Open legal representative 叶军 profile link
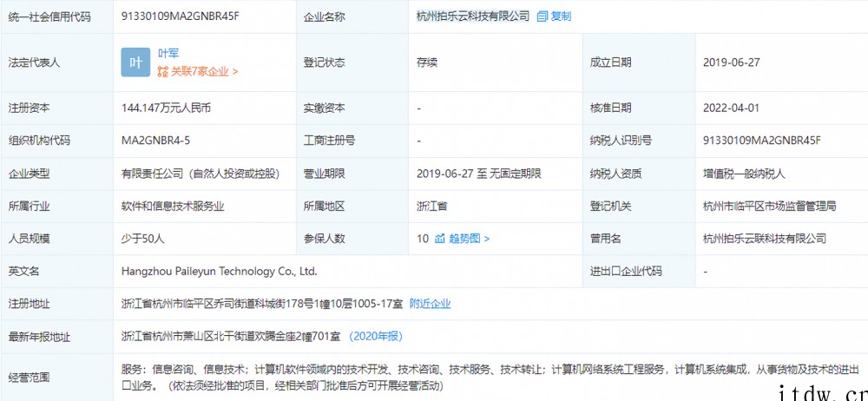The image size is (868, 401). (168, 54)
